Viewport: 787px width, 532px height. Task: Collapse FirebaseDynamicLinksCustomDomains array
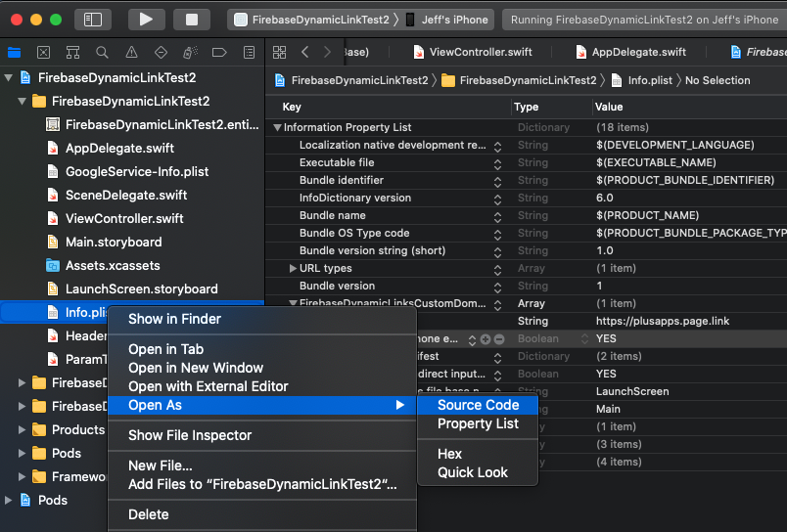coord(293,303)
